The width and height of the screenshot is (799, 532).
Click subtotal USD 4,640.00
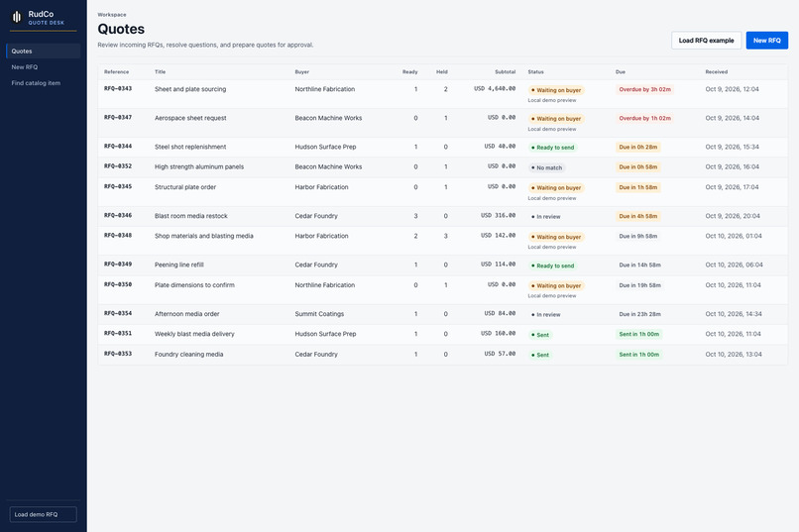pyautogui.click(x=495, y=88)
